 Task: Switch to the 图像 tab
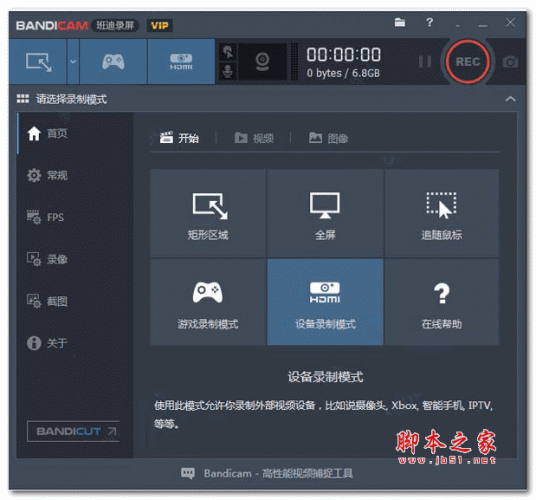329,138
